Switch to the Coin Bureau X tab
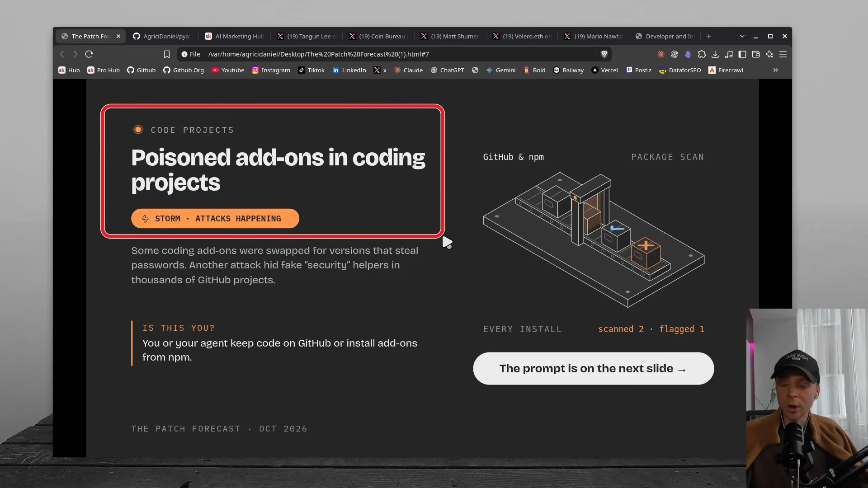 [379, 36]
